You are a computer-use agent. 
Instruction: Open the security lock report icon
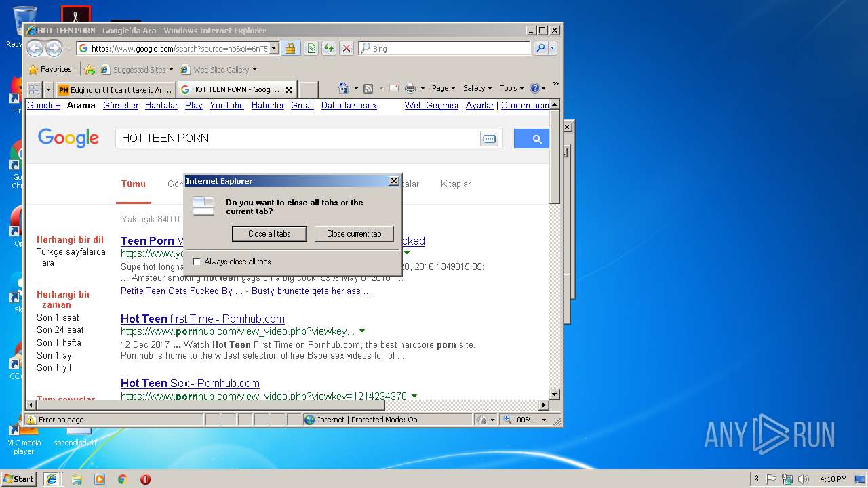click(x=290, y=48)
